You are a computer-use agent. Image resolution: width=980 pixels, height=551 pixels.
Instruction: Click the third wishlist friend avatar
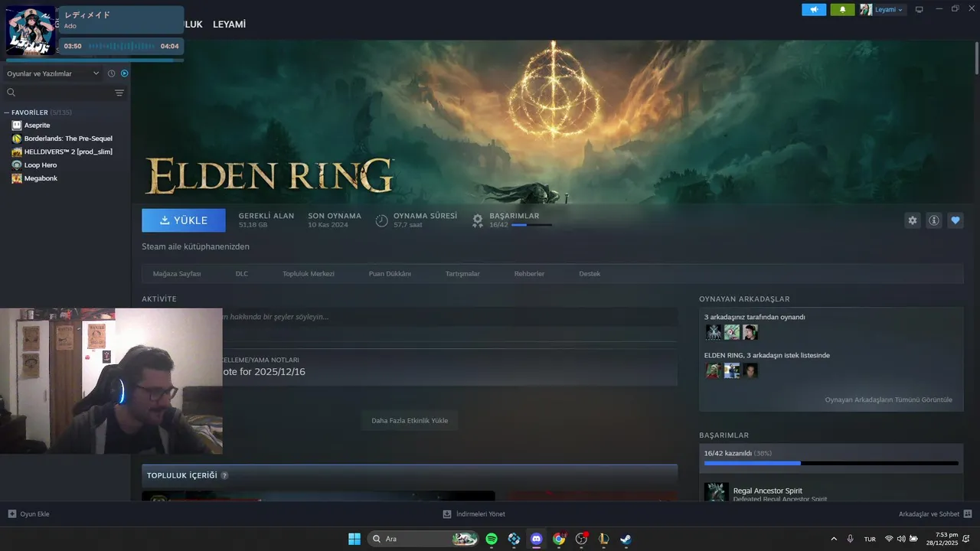point(750,370)
